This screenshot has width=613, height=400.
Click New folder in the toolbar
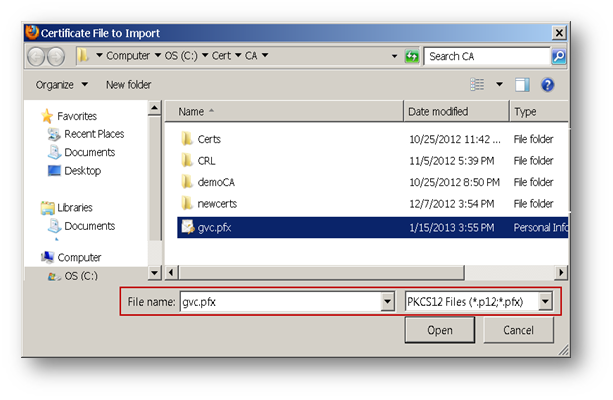point(129,85)
